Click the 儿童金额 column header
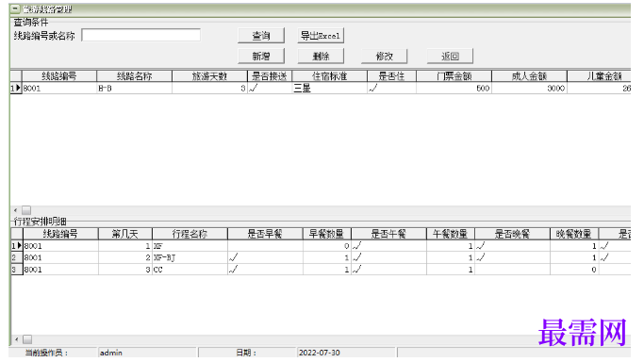This screenshot has width=644, height=362. pyautogui.click(x=600, y=76)
